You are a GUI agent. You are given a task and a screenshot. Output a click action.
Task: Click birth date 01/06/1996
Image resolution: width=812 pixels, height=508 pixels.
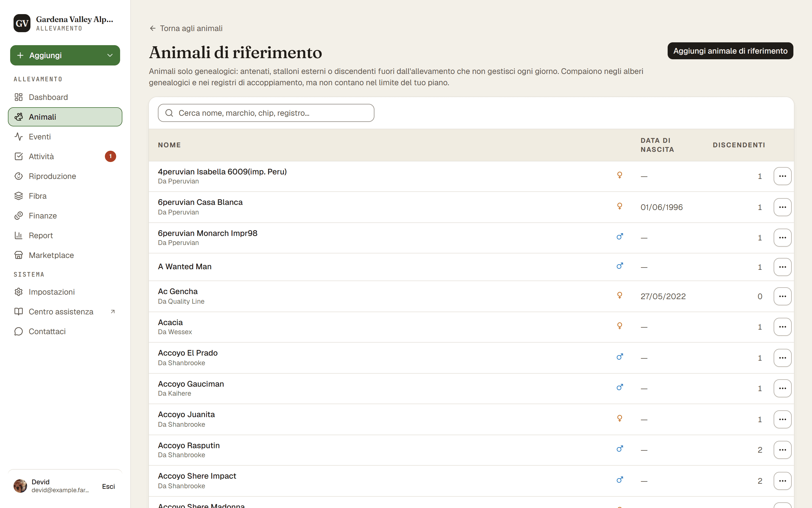coord(661,207)
